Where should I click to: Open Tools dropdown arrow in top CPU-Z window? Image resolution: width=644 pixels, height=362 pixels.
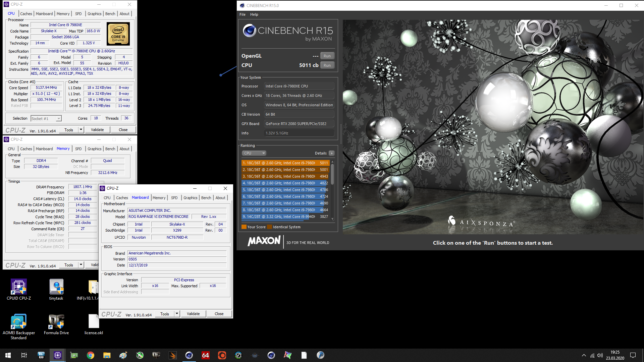click(81, 130)
